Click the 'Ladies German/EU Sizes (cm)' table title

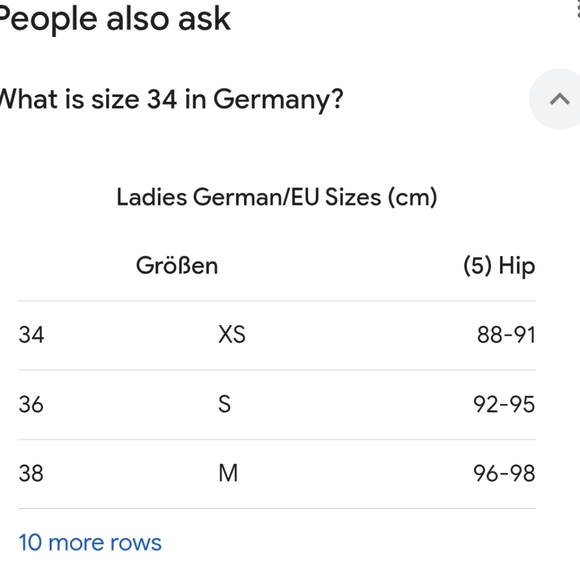[x=277, y=197]
